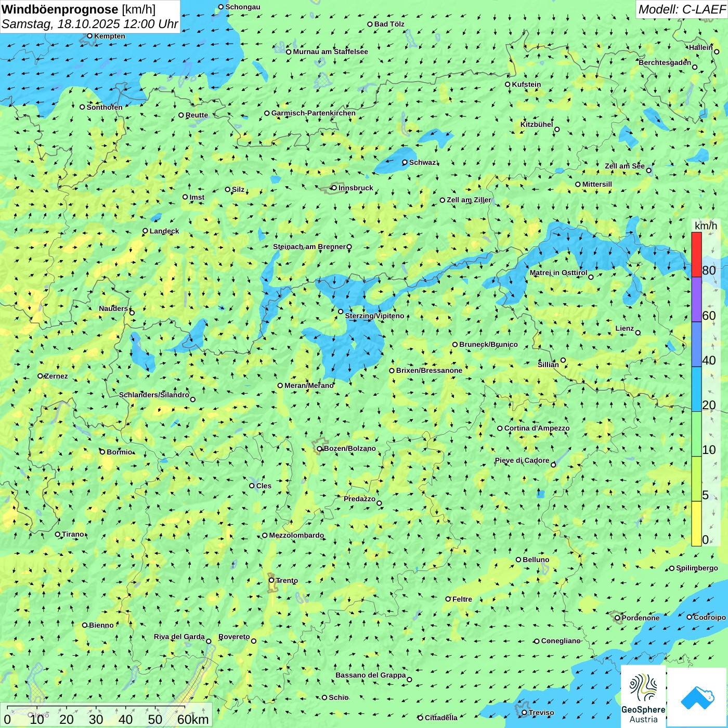The width and height of the screenshot is (728, 728).
Task: Click the 'Sillian' label
Action: tap(548, 365)
